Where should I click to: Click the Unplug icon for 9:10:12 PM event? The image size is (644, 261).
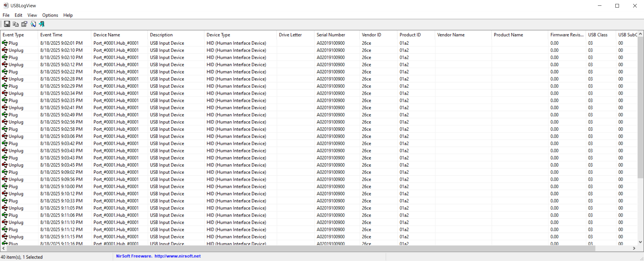point(5,193)
